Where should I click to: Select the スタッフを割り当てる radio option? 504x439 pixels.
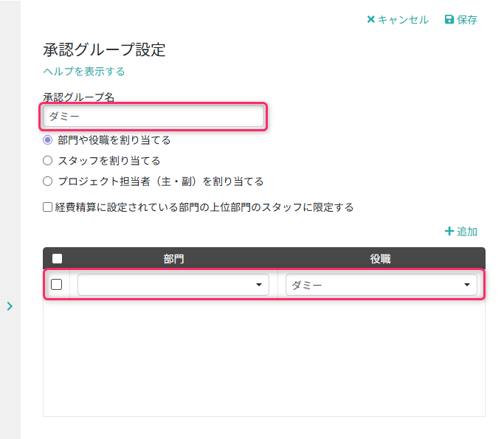[48, 160]
